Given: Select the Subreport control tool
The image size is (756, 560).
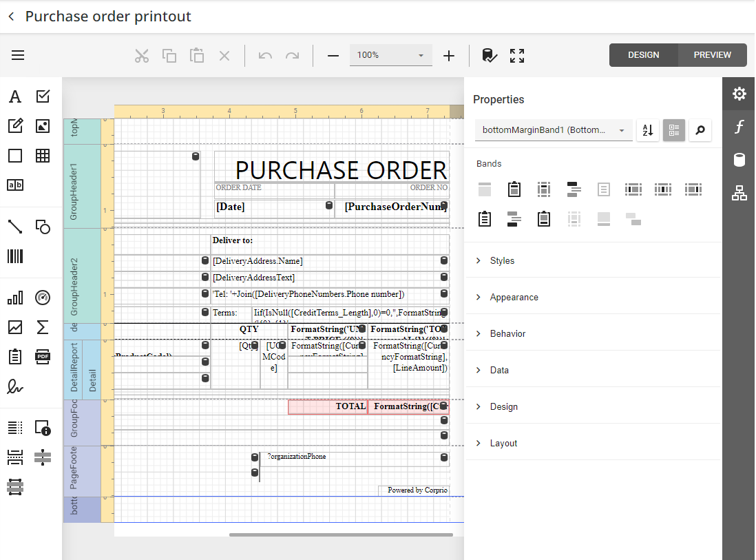Looking at the screenshot, I should coord(15,357).
